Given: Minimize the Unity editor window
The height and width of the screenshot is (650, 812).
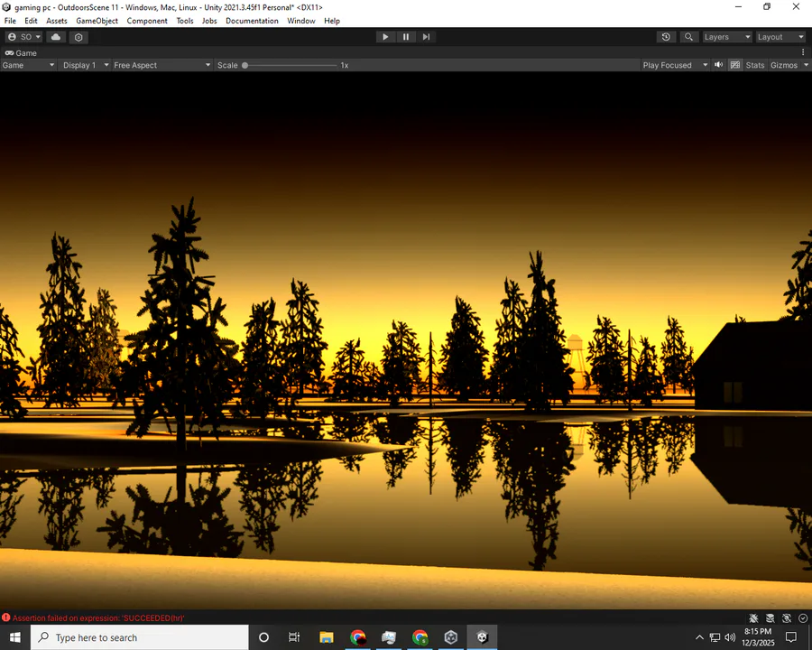Looking at the screenshot, I should point(738,6).
